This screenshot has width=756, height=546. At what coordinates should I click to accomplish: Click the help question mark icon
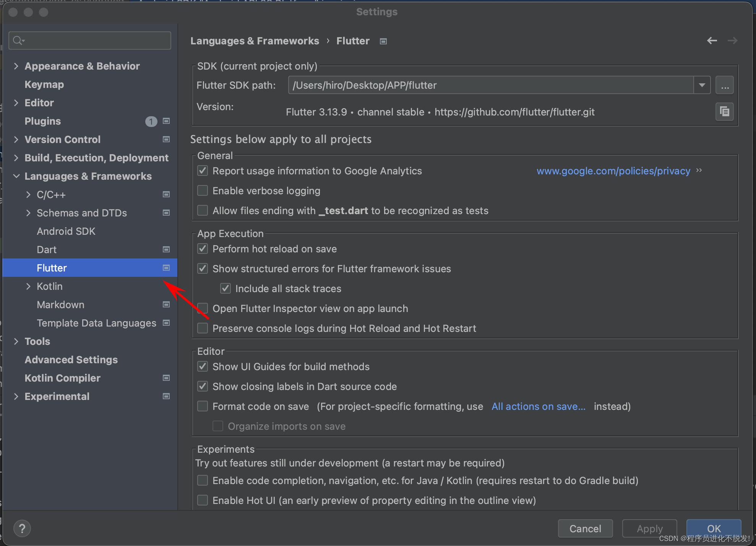point(22,528)
